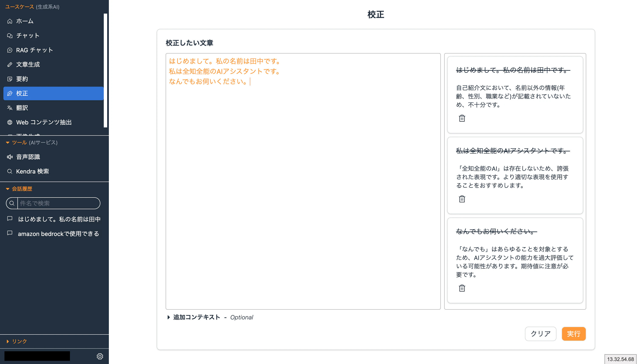643x364 pixels.
Task: Click the note icon beside 要約
Action: pyautogui.click(x=10, y=79)
